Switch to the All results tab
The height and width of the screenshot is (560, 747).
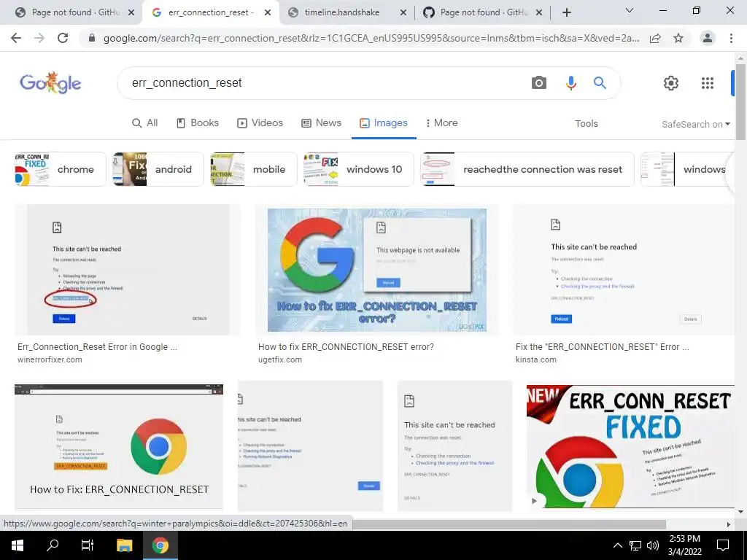coord(145,122)
